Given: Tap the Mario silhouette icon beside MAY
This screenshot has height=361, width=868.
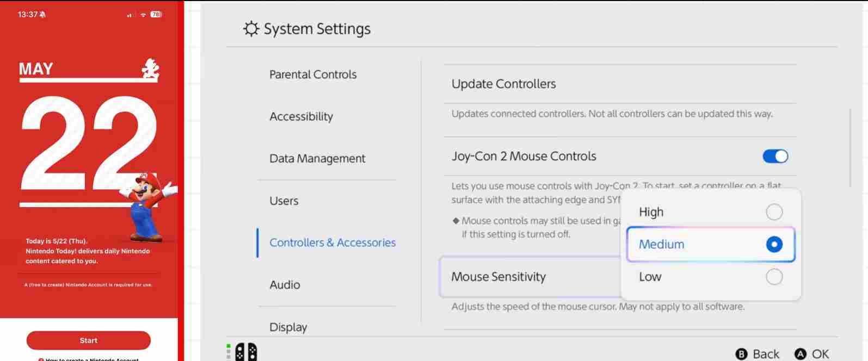Looking at the screenshot, I should click(x=150, y=69).
